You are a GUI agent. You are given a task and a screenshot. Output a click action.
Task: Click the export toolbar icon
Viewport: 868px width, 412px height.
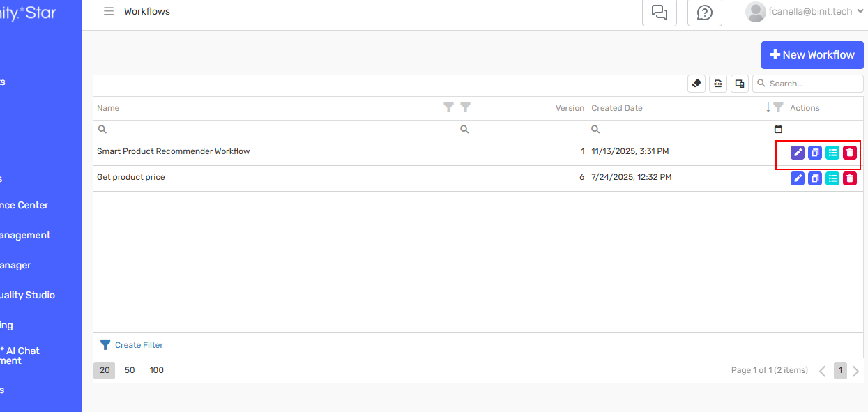pos(717,83)
